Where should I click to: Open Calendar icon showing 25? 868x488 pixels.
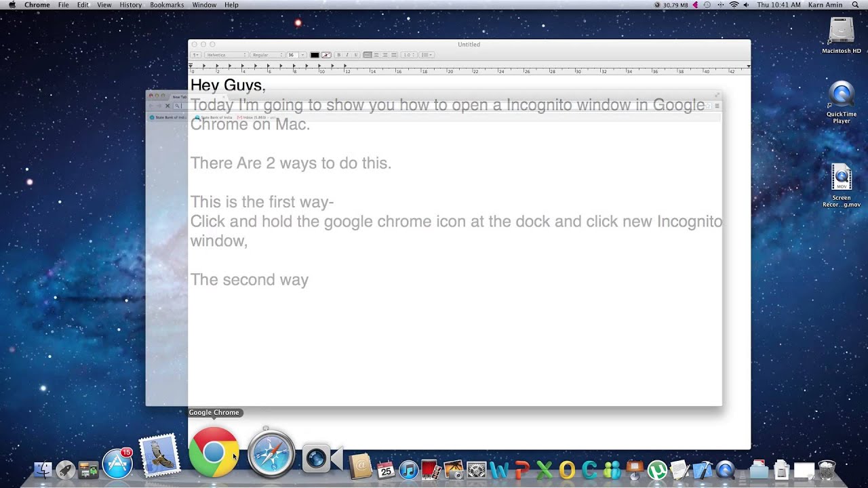pyautogui.click(x=386, y=469)
